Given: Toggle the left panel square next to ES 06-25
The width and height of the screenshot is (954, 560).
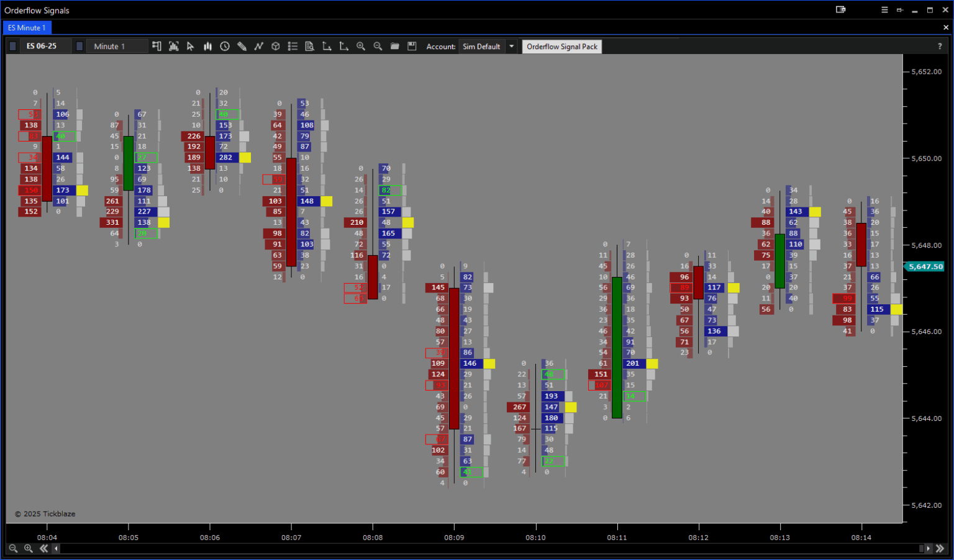Looking at the screenshot, I should (12, 46).
